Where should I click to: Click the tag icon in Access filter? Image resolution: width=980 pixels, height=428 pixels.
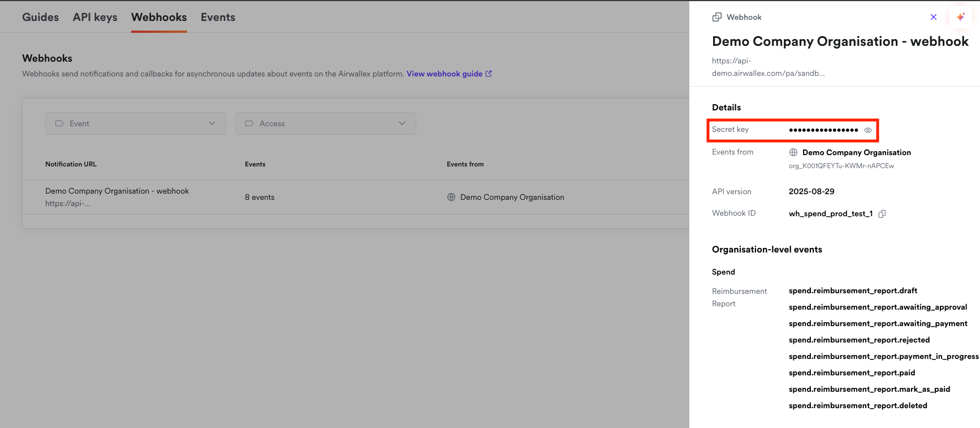tap(249, 123)
